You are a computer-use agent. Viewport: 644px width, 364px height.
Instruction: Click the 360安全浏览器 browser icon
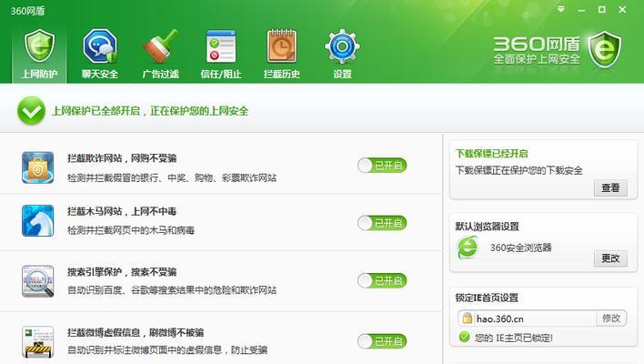point(468,248)
